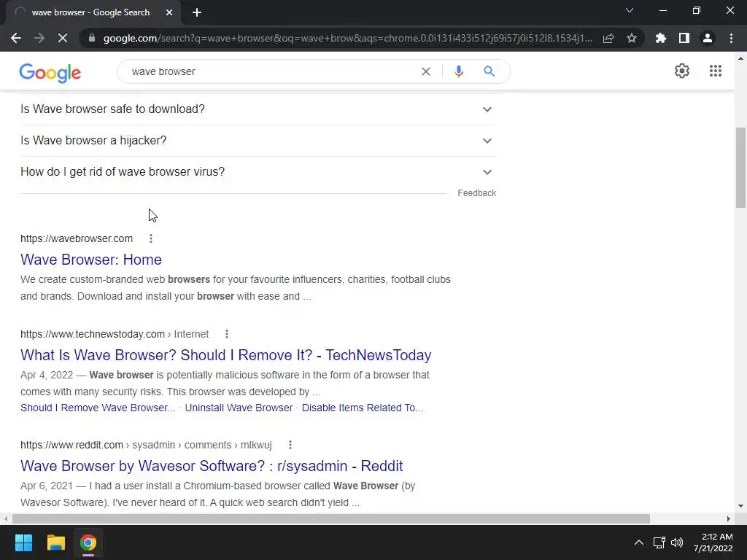This screenshot has height=560, width=747.
Task: Click the Feedback link
Action: (476, 192)
